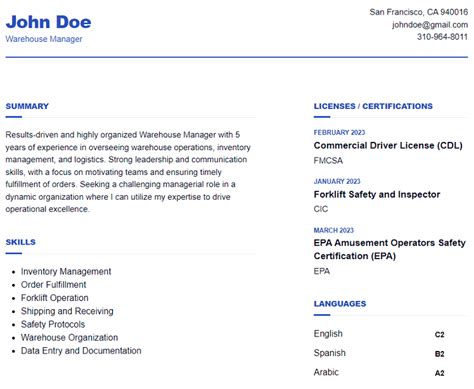Select the Data Entry and Documentation skill

(81, 351)
